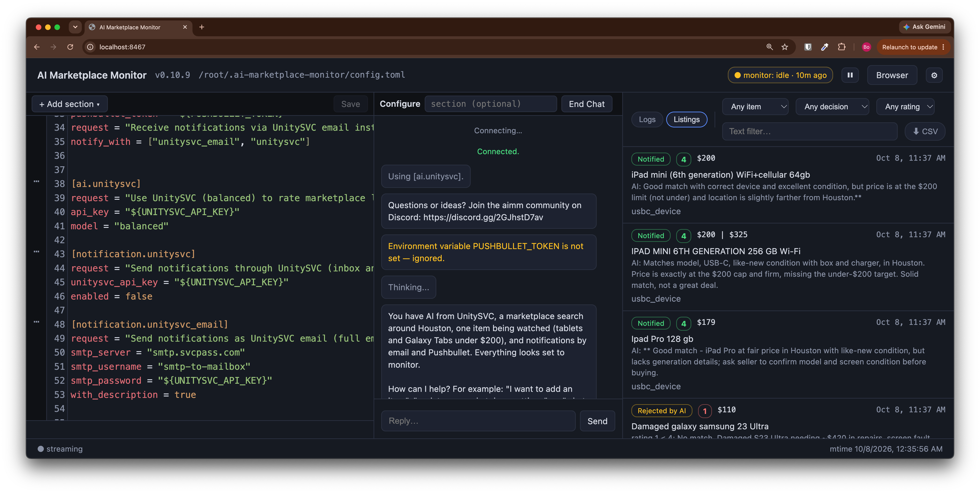Download listings as CSV
The height and width of the screenshot is (493, 980).
[x=925, y=131]
